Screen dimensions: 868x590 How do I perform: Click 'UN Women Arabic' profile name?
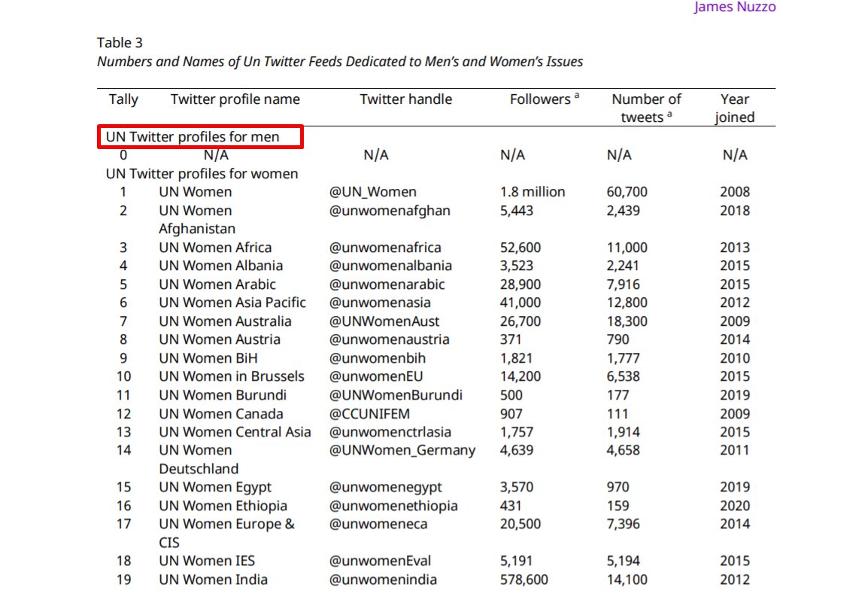[217, 284]
